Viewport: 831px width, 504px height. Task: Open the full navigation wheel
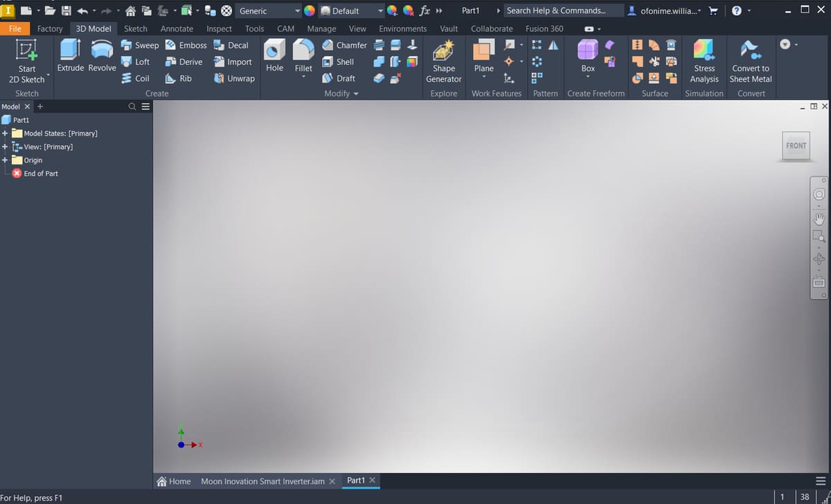click(x=819, y=195)
